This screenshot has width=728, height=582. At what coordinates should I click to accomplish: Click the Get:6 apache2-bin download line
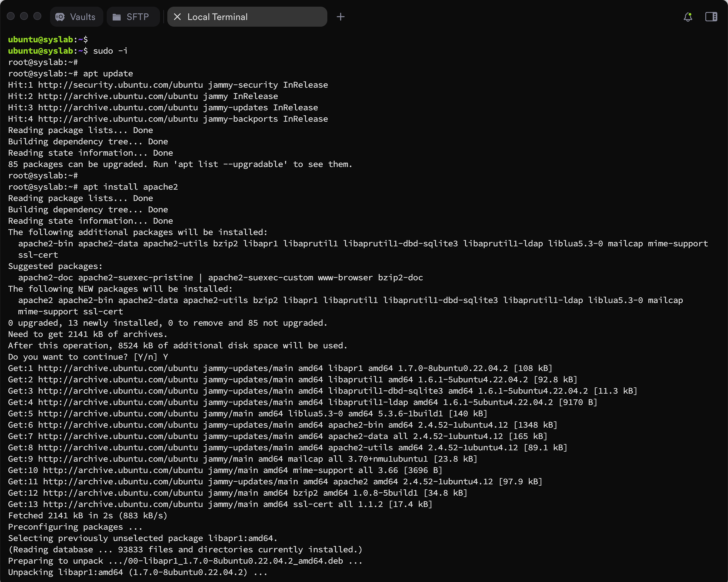(x=283, y=425)
